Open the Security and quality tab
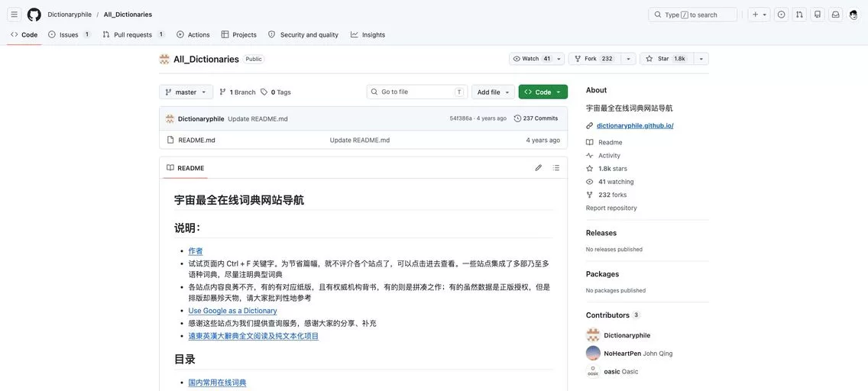This screenshot has width=868, height=391. tap(303, 35)
